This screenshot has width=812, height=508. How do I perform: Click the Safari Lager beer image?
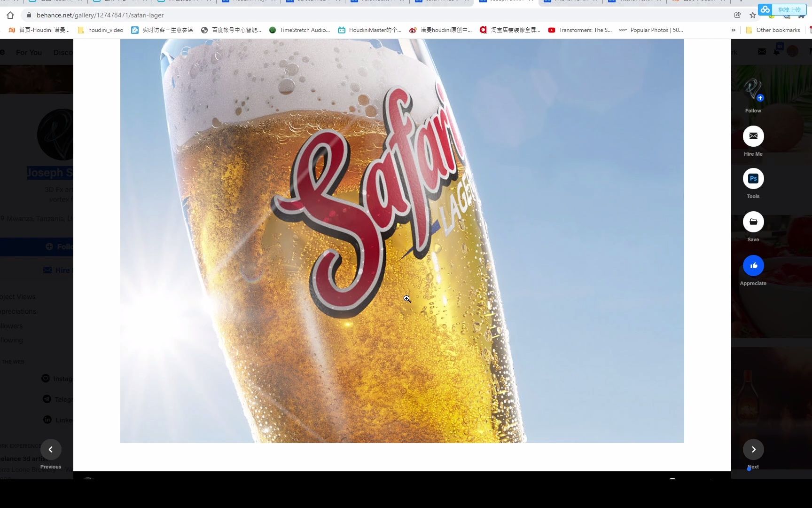402,241
